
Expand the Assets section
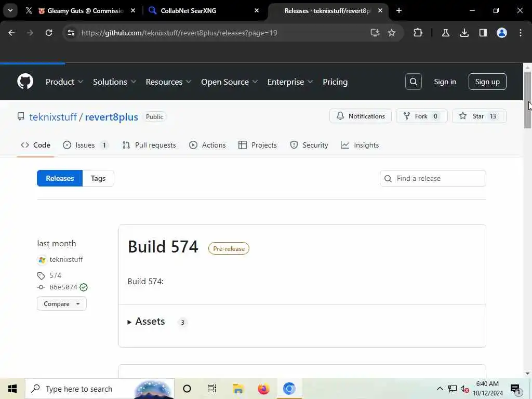150,321
